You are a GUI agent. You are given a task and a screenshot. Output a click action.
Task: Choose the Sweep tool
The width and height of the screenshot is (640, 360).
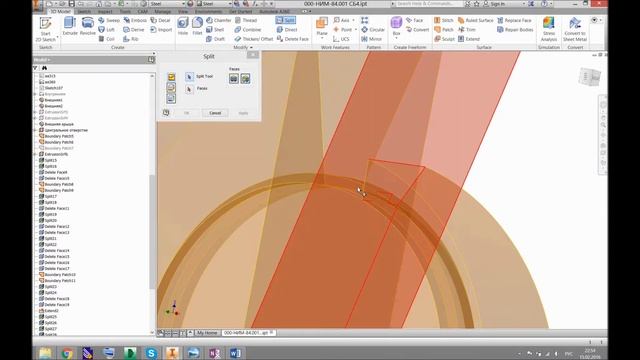(x=109, y=20)
